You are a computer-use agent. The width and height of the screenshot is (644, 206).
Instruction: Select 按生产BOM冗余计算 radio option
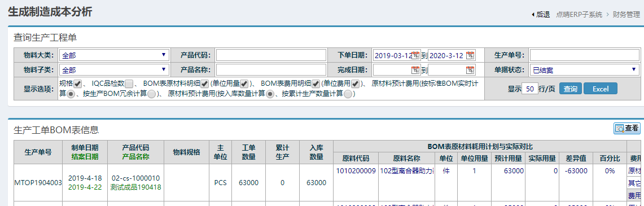(152, 94)
